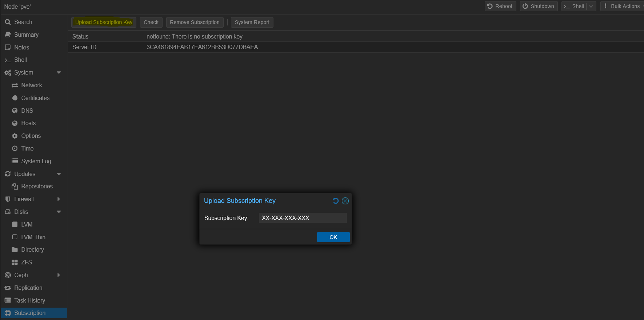Select the Certificates label
The width and height of the screenshot is (644, 320).
coord(35,98)
